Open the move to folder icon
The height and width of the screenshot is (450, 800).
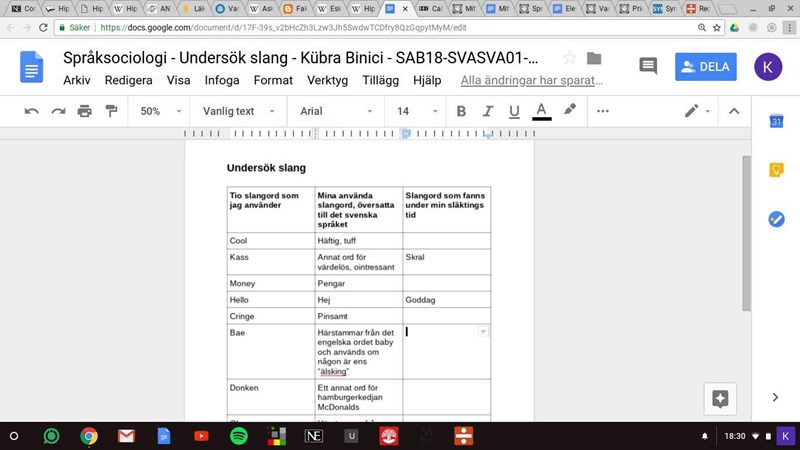click(594, 58)
